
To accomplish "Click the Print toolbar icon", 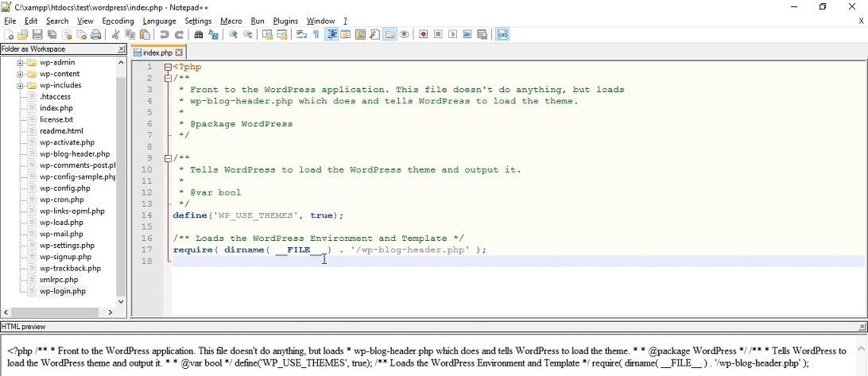I will [96, 35].
